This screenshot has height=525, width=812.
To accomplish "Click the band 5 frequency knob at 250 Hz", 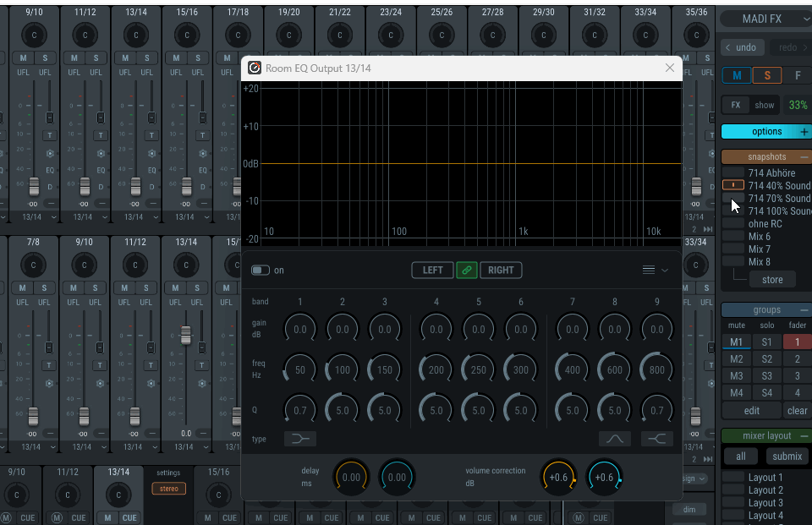I will 479,370.
